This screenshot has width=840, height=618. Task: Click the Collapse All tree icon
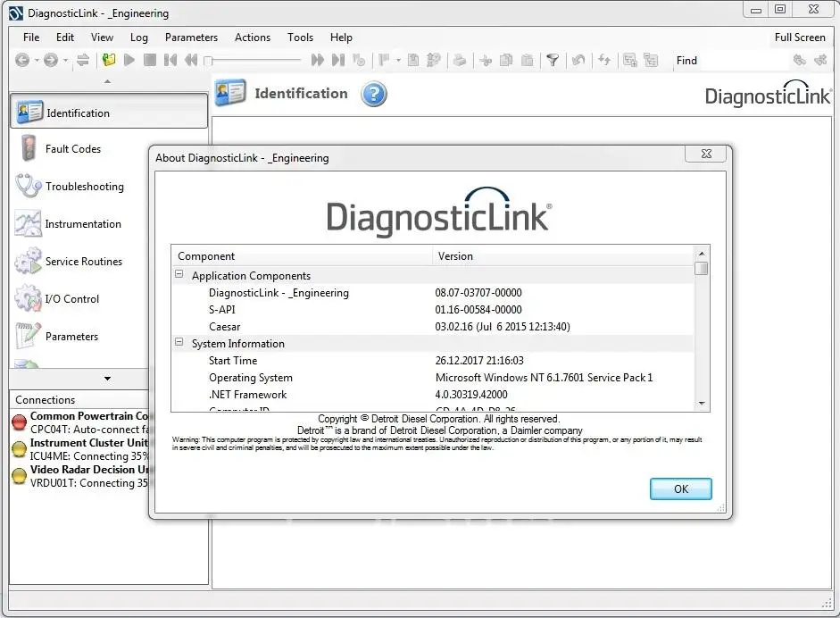pos(651,60)
